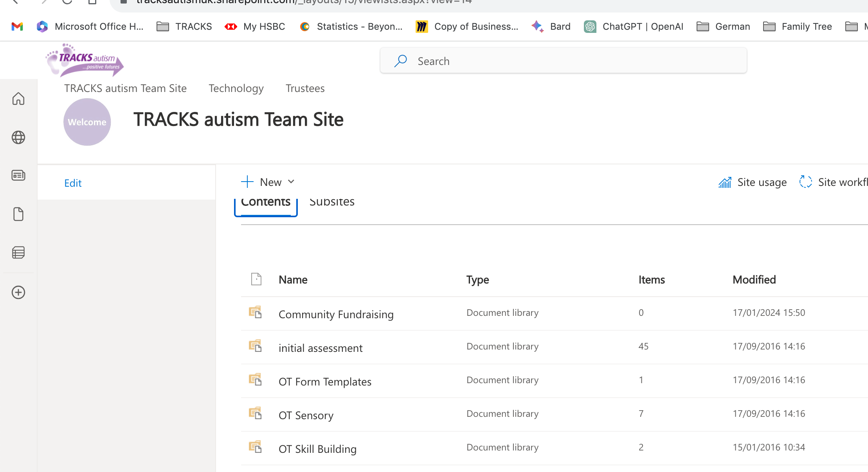Click the TRACKS autism logo

pyautogui.click(x=85, y=60)
